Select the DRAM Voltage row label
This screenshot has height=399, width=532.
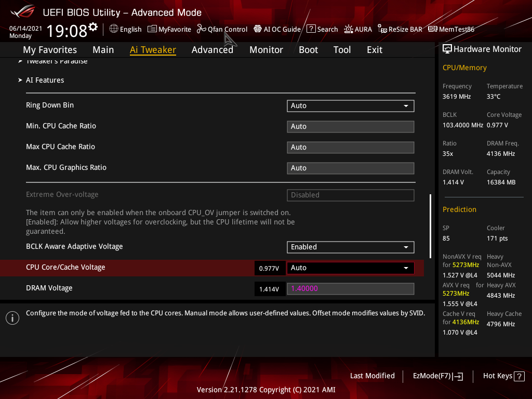click(49, 288)
